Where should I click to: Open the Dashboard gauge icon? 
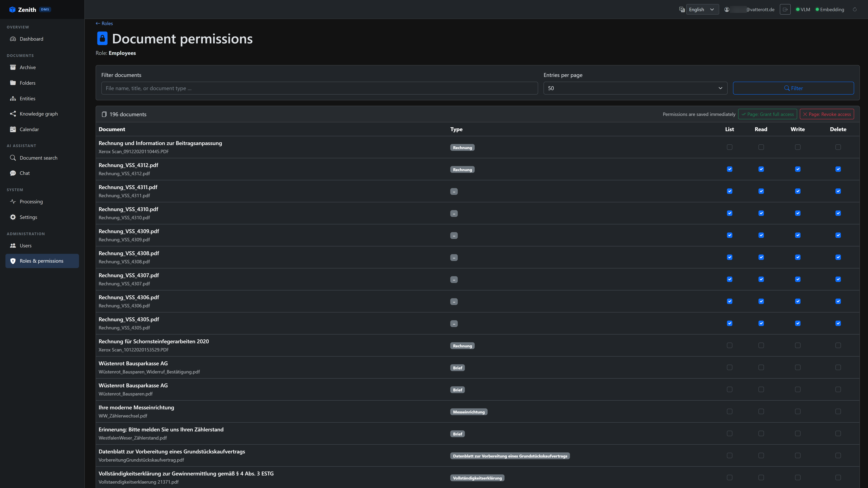(x=13, y=39)
